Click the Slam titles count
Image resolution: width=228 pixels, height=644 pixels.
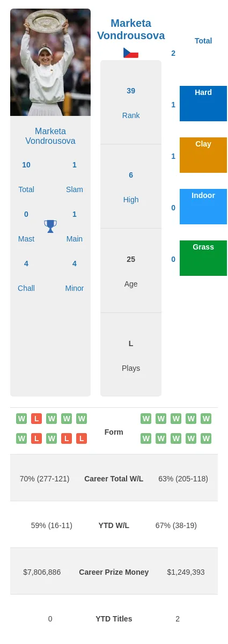75,165
